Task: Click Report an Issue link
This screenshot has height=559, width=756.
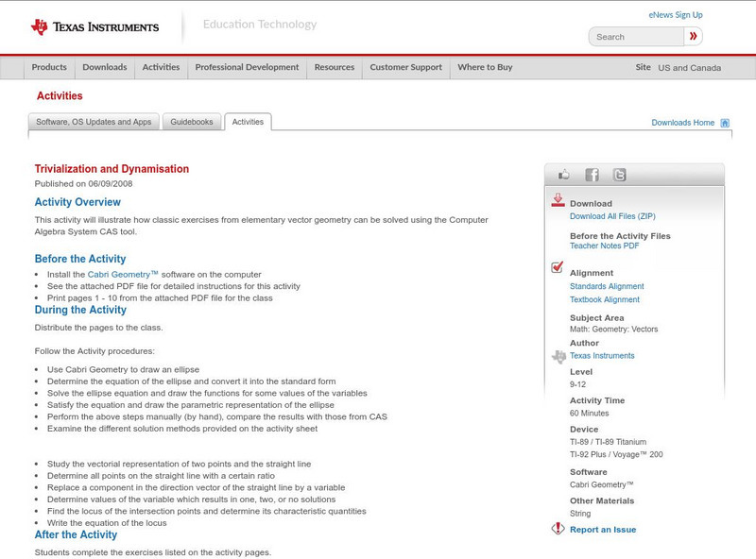Action: click(603, 530)
